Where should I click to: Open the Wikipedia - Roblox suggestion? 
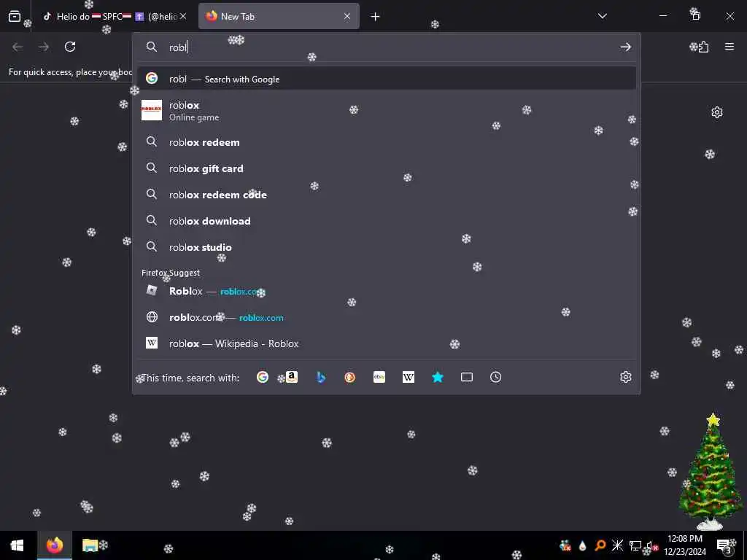pos(387,343)
